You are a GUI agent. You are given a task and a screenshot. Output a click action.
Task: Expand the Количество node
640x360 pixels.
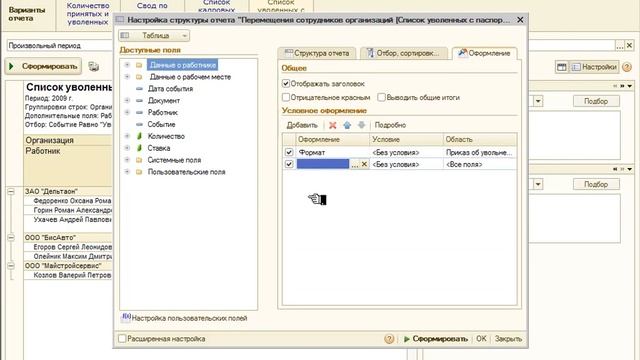(x=127, y=136)
